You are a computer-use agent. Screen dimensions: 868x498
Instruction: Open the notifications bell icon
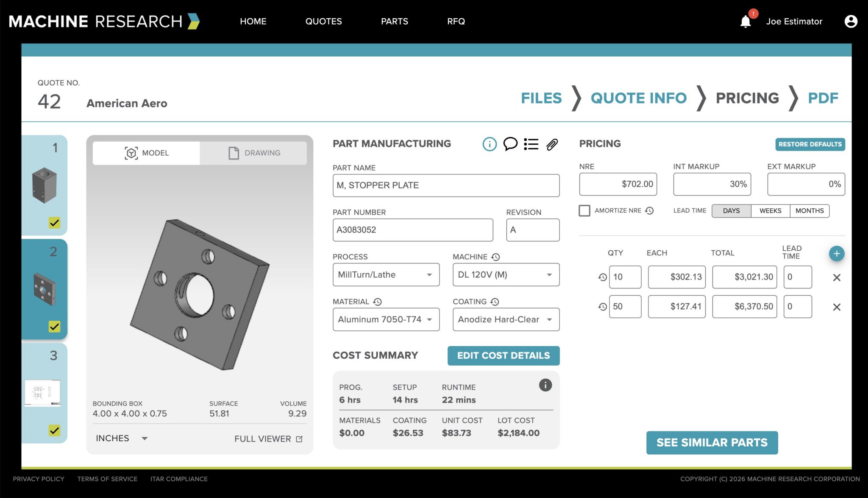[x=746, y=22]
